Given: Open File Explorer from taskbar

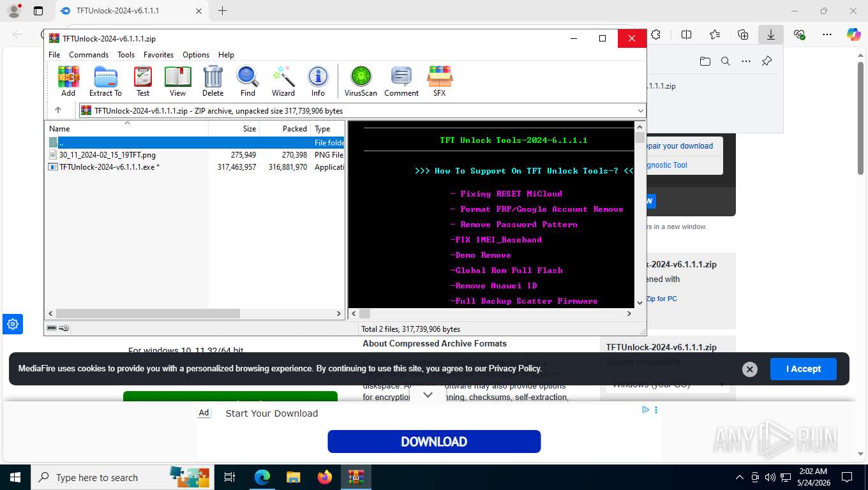Looking at the screenshot, I should 293,477.
